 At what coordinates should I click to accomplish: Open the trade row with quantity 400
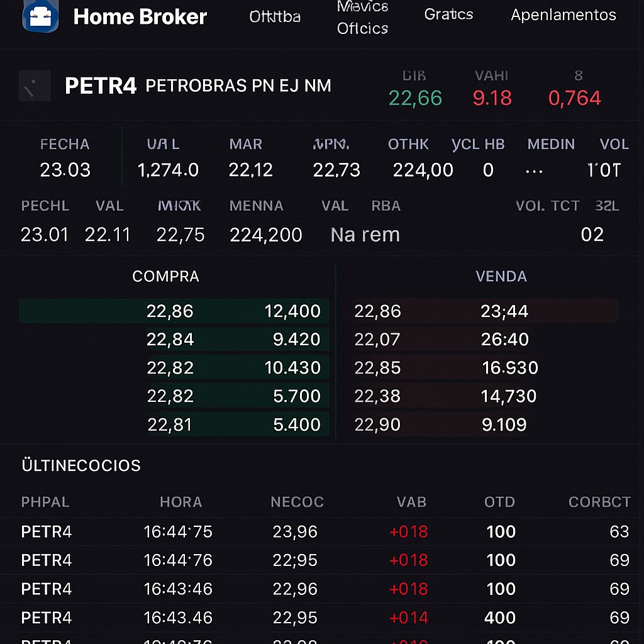[x=322, y=618]
